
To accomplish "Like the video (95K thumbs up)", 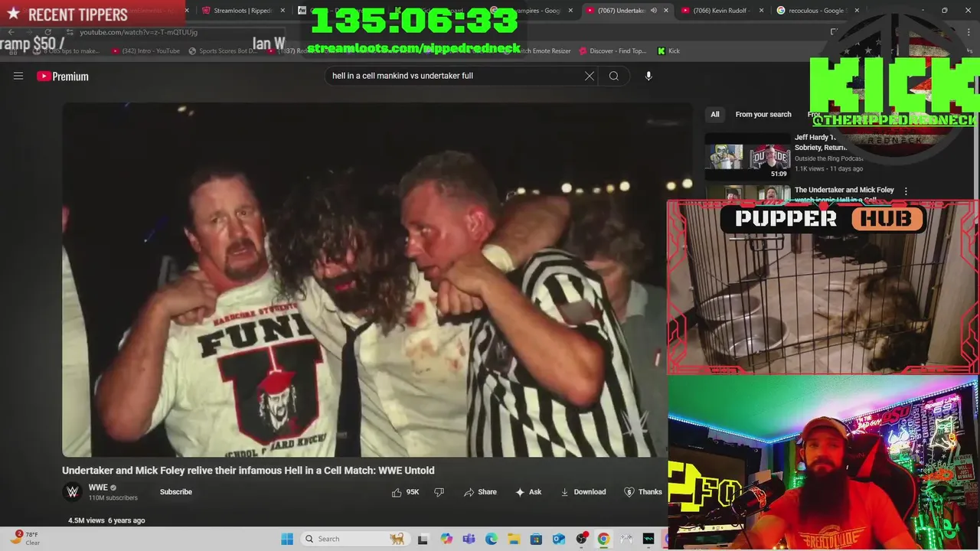I will pos(406,492).
